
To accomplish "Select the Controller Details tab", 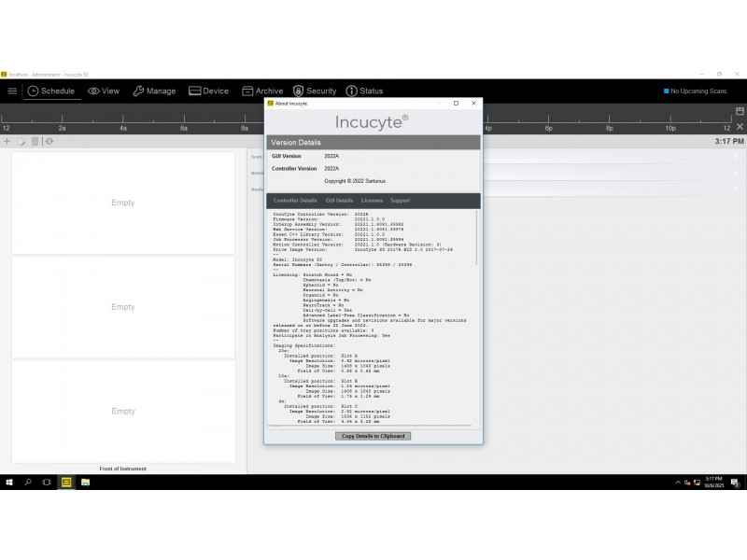I will pyautogui.click(x=295, y=201).
